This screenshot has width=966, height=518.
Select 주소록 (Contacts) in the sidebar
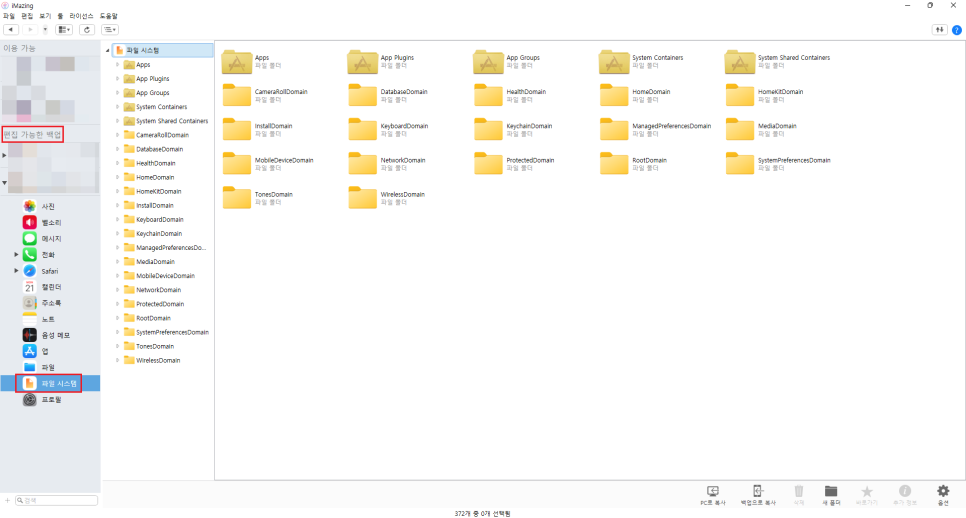[49, 303]
